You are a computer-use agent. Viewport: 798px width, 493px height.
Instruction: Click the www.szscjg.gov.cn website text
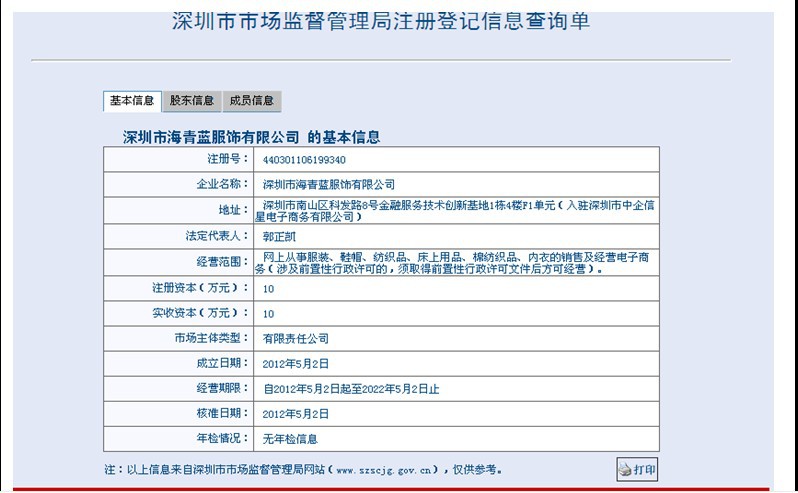pos(386,469)
